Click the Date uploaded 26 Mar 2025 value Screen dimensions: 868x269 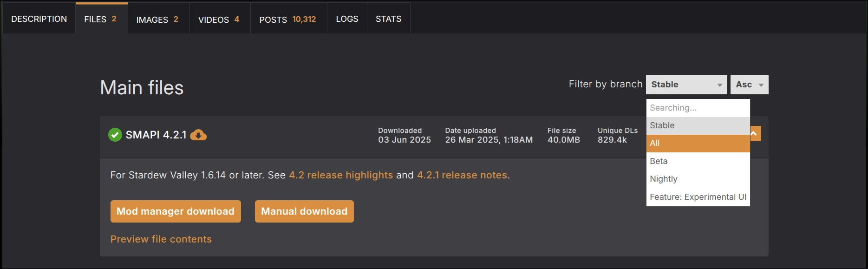click(x=489, y=140)
